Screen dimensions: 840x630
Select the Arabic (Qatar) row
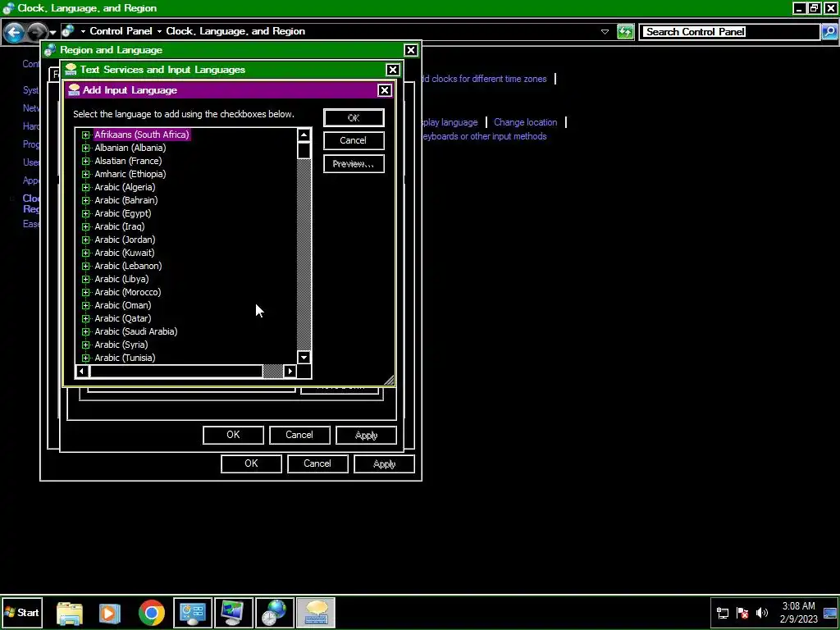click(x=123, y=318)
